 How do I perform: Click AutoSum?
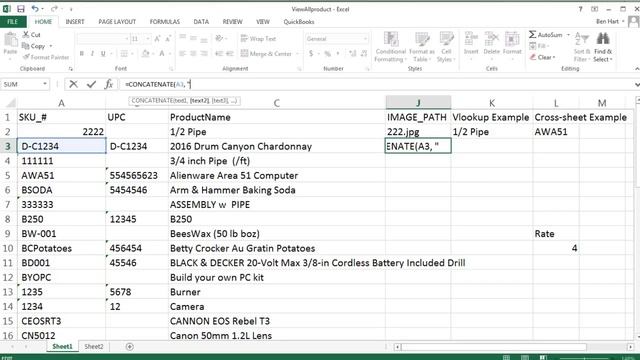tap(546, 35)
